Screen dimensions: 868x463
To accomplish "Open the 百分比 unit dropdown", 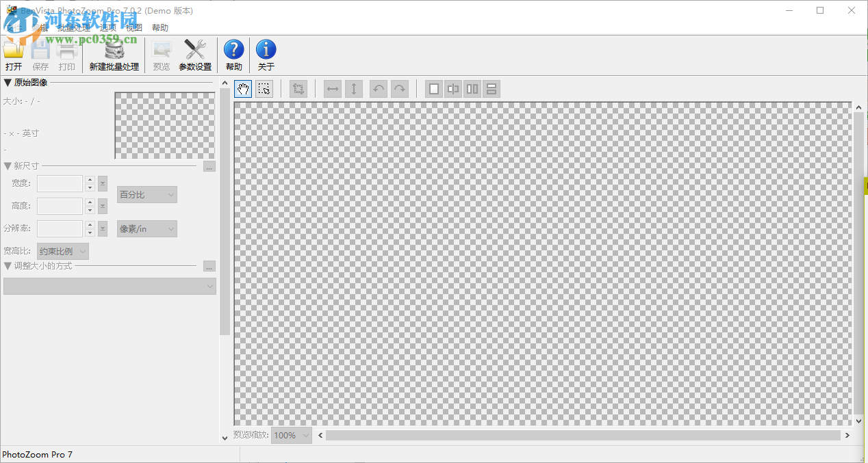I will point(146,194).
